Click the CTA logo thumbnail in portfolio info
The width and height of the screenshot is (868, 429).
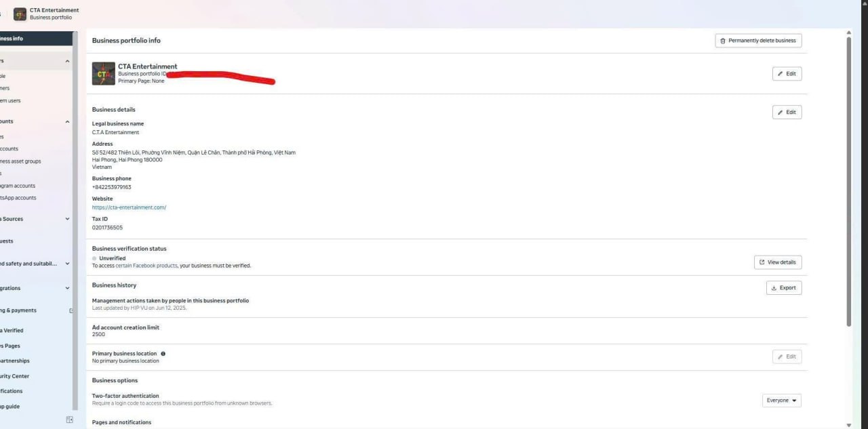pyautogui.click(x=104, y=74)
